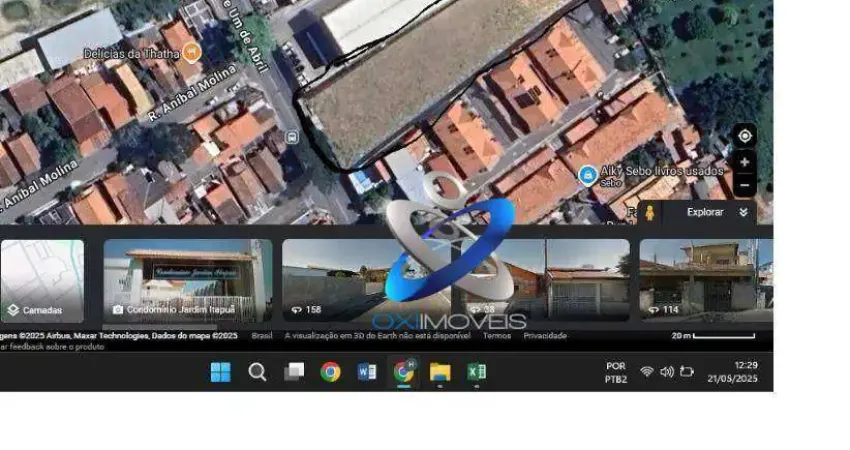Viewport: 850px width, 450px height.
Task: Open the Windows Start menu
Action: point(221,372)
